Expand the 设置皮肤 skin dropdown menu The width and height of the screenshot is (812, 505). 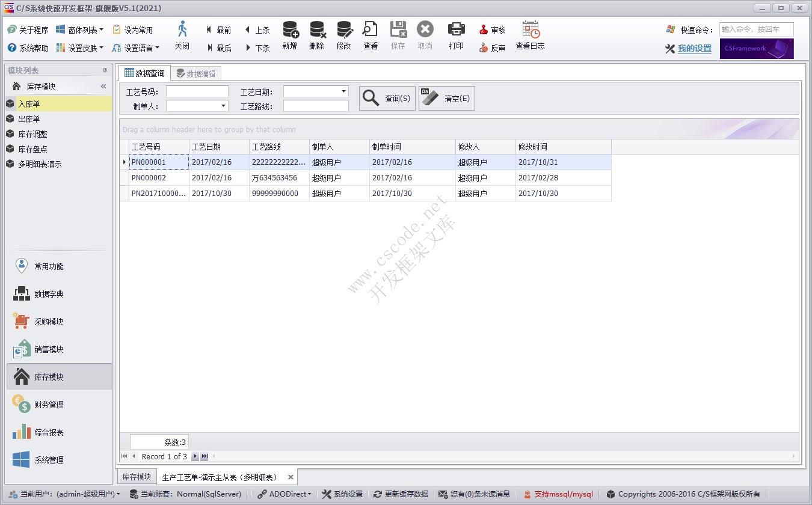[101, 48]
